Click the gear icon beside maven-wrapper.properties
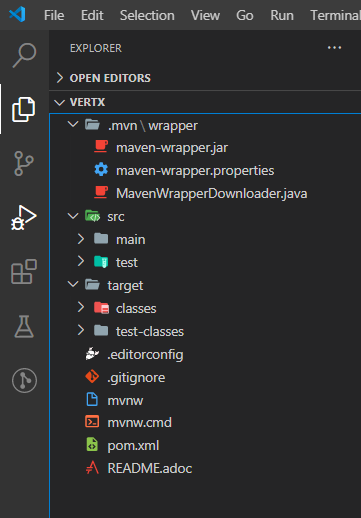 pyautogui.click(x=101, y=170)
